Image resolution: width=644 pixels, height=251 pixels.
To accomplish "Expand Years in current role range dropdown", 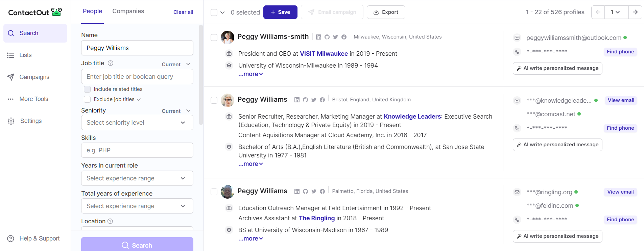I will click(137, 178).
